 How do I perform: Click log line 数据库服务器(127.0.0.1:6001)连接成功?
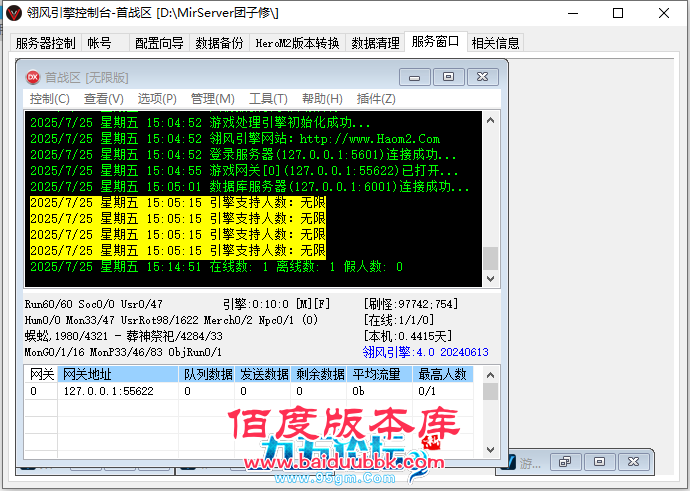[250, 187]
